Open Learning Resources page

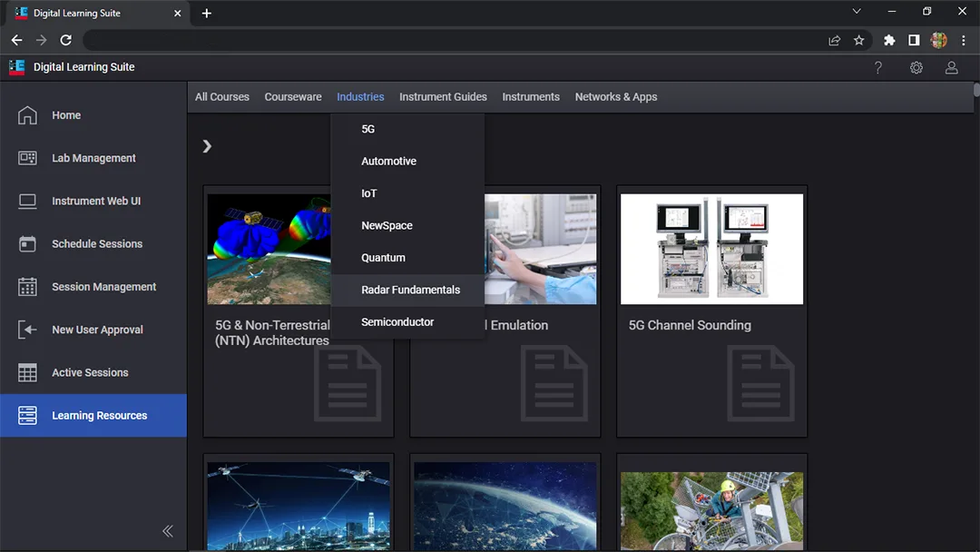click(93, 415)
